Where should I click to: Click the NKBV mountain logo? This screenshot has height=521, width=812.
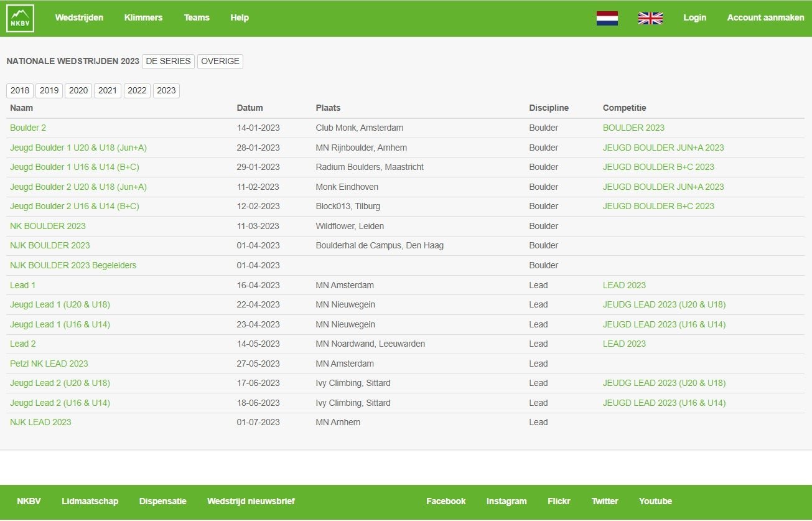tap(20, 18)
